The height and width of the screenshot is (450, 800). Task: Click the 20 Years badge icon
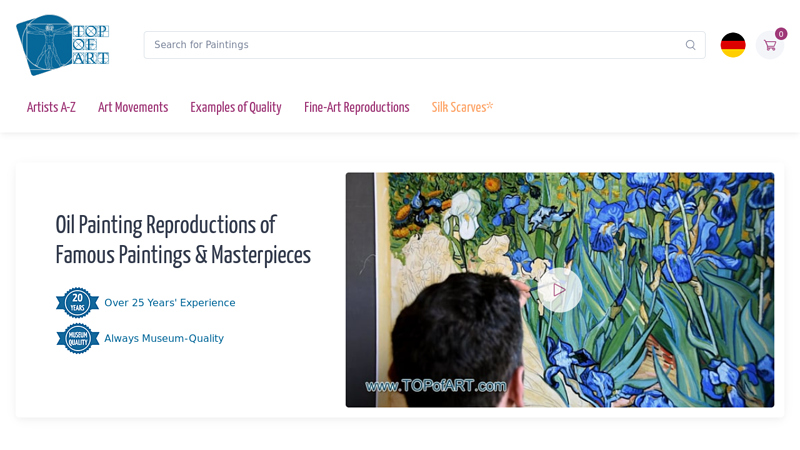click(x=77, y=302)
